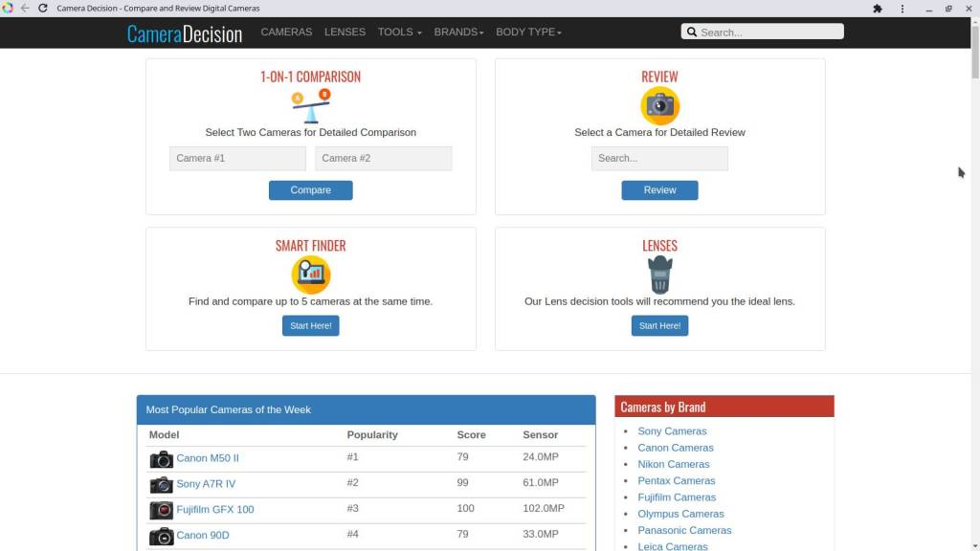
Task: Open Nikon Cameras brand link
Action: (673, 464)
